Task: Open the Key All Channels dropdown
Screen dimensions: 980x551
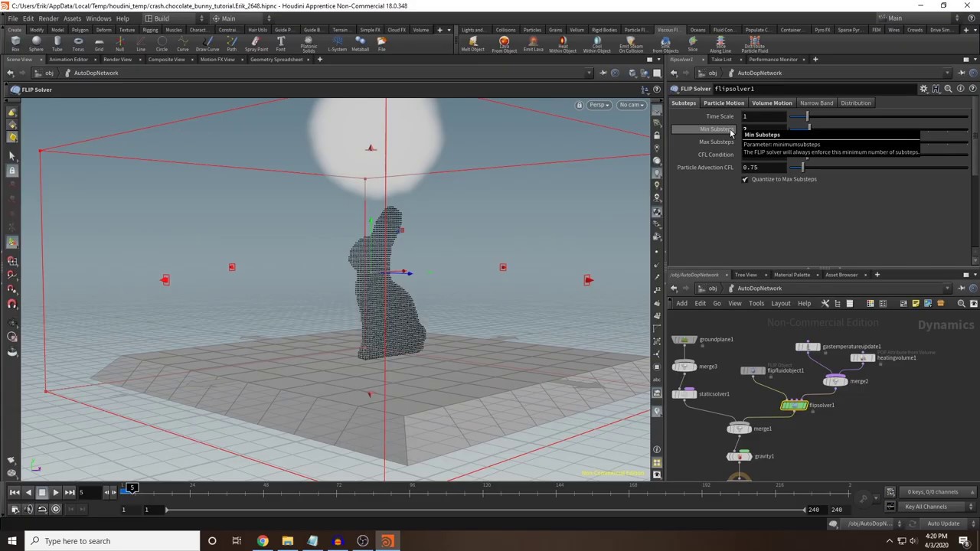Action: coord(936,507)
